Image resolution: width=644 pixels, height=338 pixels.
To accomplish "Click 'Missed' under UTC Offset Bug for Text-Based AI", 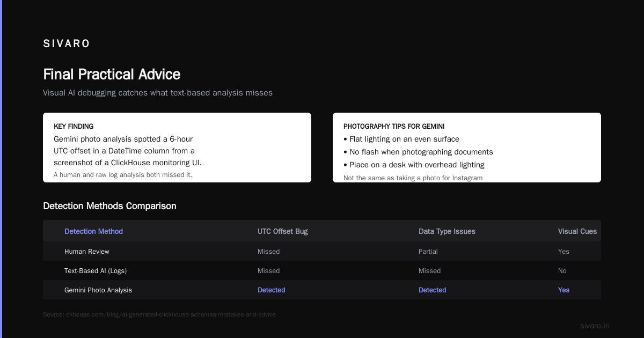I will pyautogui.click(x=268, y=270).
